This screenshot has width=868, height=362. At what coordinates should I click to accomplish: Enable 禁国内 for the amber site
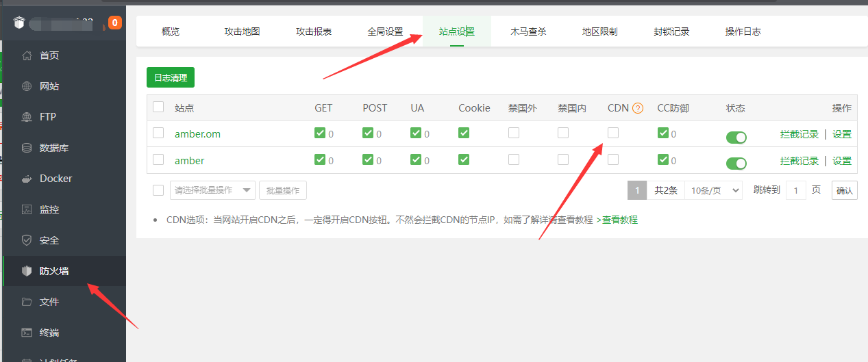[563, 159]
